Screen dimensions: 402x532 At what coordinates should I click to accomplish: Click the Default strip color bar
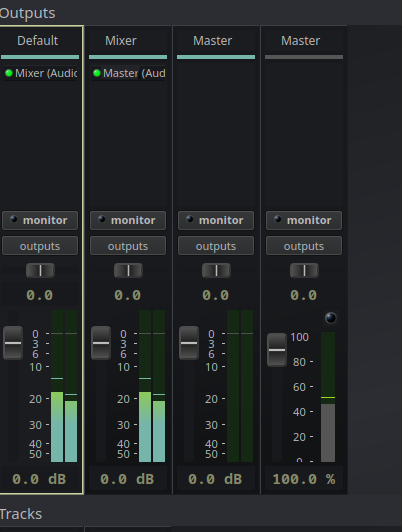click(40, 57)
